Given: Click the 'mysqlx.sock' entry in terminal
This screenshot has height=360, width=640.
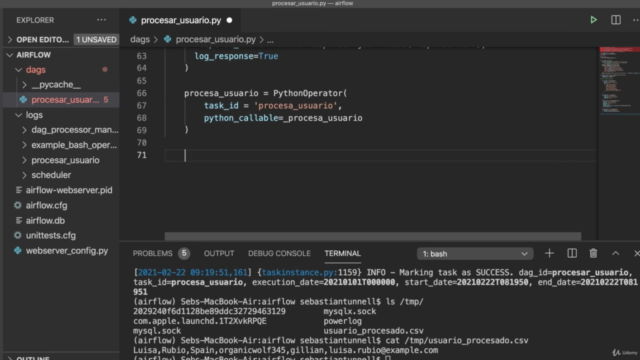Looking at the screenshot, I should pos(350,311).
